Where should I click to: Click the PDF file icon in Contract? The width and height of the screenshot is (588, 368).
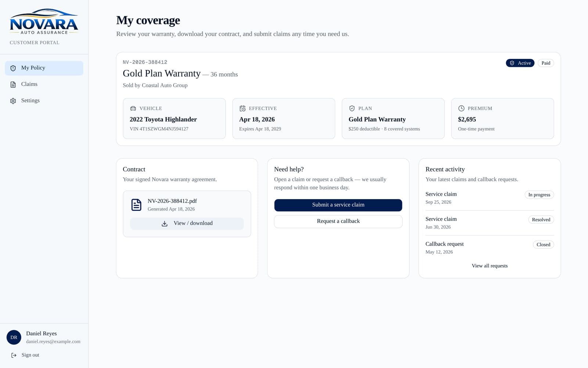[x=136, y=205]
